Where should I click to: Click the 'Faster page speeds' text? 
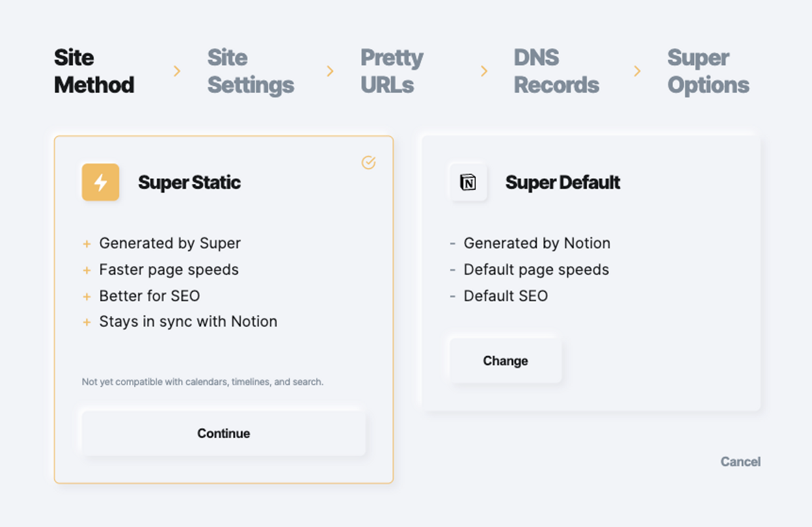tap(169, 269)
